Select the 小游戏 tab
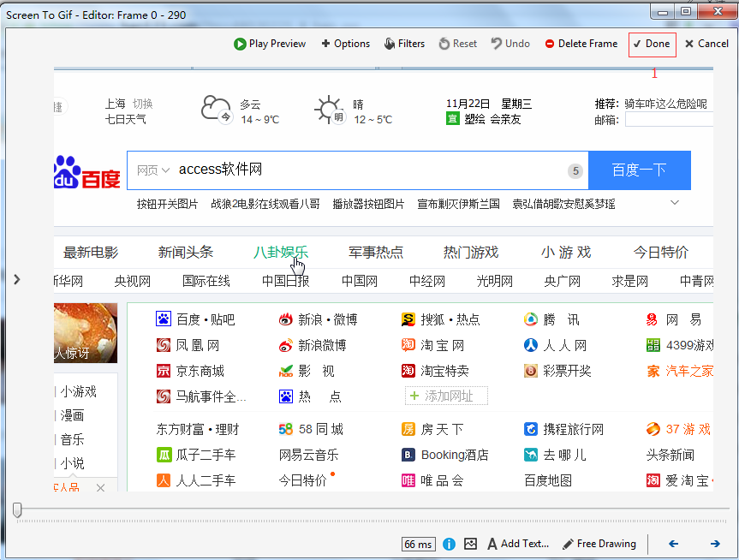The width and height of the screenshot is (739, 560). (566, 253)
